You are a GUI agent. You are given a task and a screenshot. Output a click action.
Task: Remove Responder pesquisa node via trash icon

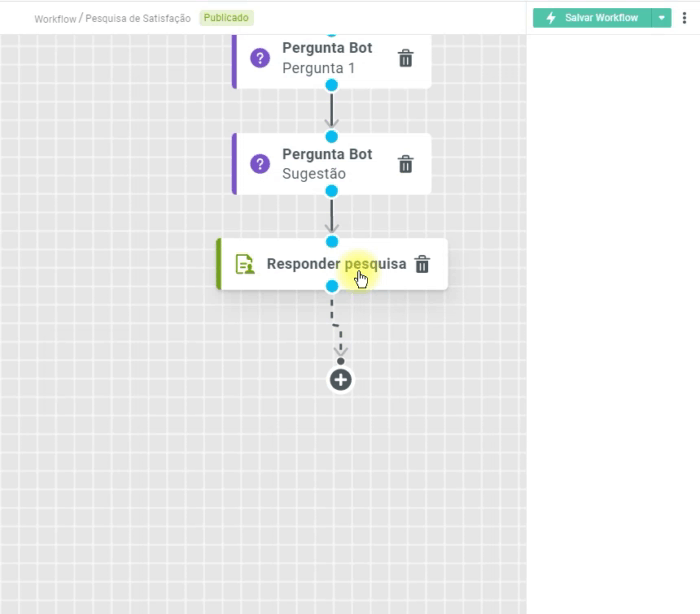click(x=422, y=264)
